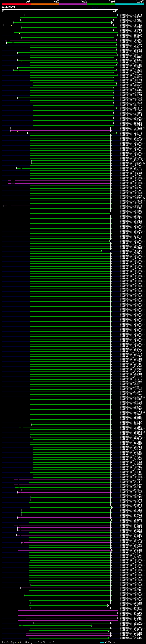The image size is (146, 644).
Task: Click the purple segment of the identity color scale
Action: click(x=73, y=4)
